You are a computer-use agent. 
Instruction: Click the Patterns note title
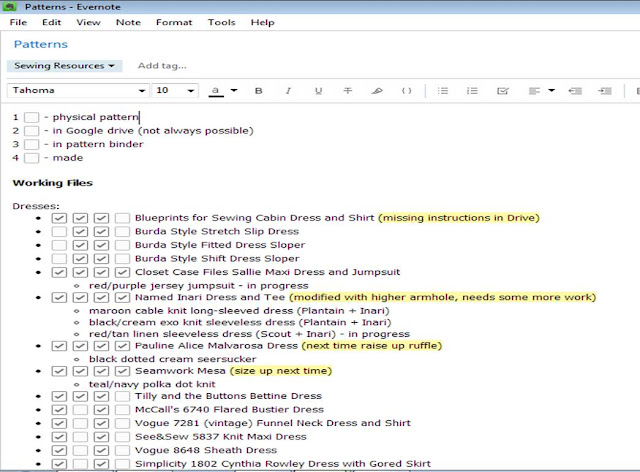41,44
